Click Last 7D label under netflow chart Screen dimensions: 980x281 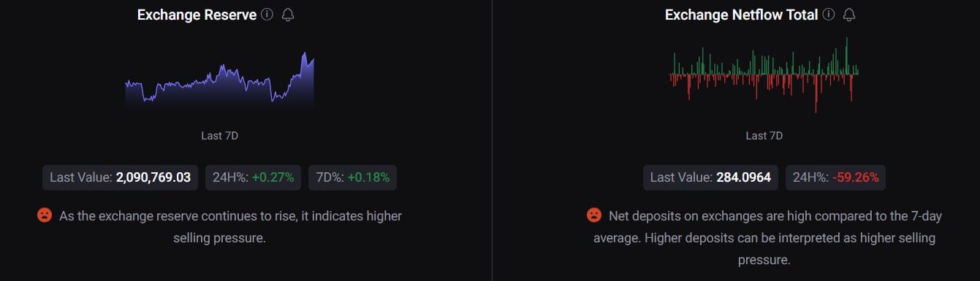pos(764,136)
